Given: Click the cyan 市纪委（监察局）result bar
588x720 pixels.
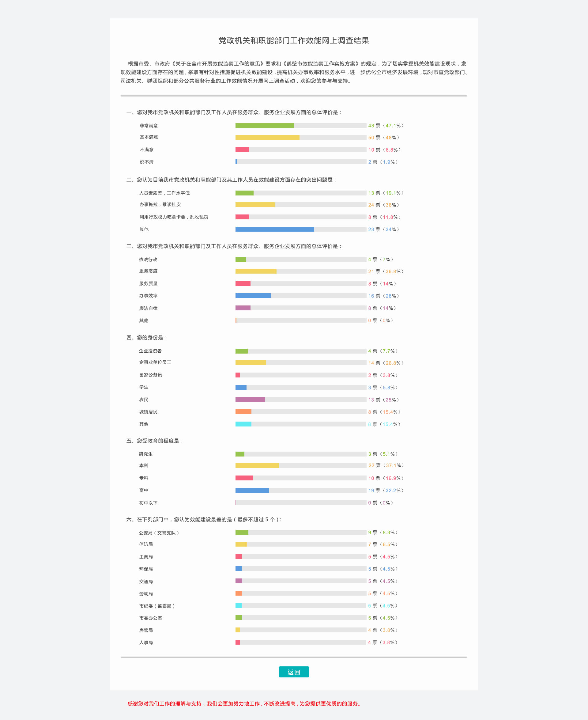Looking at the screenshot, I should coord(239,605).
